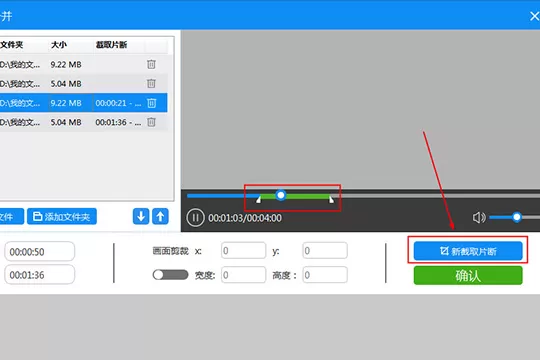Select first row's 9.22 MB size cell

tap(66, 64)
